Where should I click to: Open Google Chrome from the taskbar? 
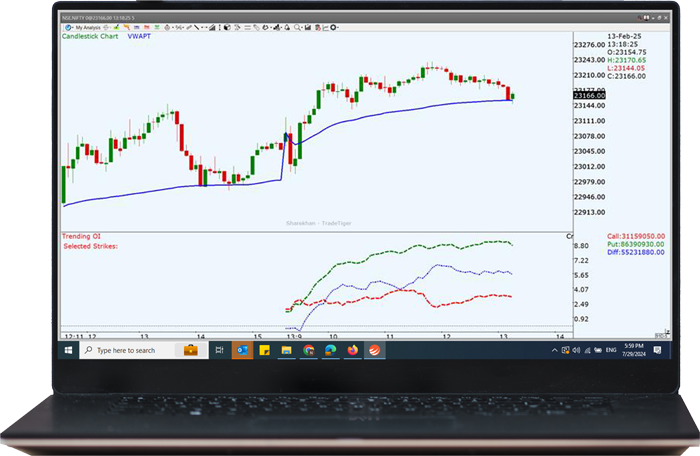click(308, 351)
